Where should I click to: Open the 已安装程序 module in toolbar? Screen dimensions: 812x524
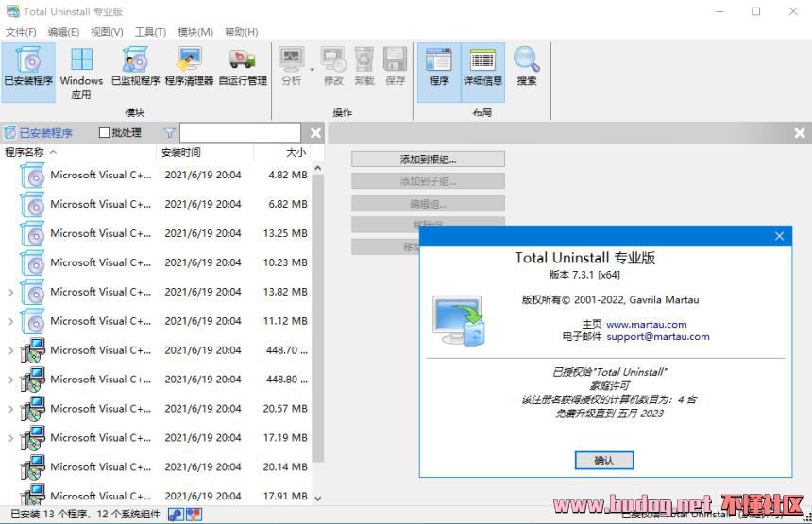[28, 72]
